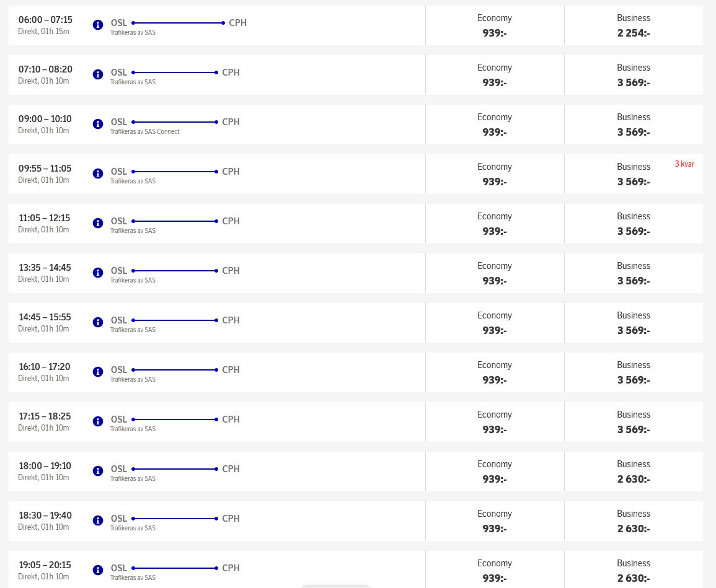Viewport: 716px width, 588px height.
Task: Choose Business fare with 3 kvar label
Action: [x=634, y=175]
